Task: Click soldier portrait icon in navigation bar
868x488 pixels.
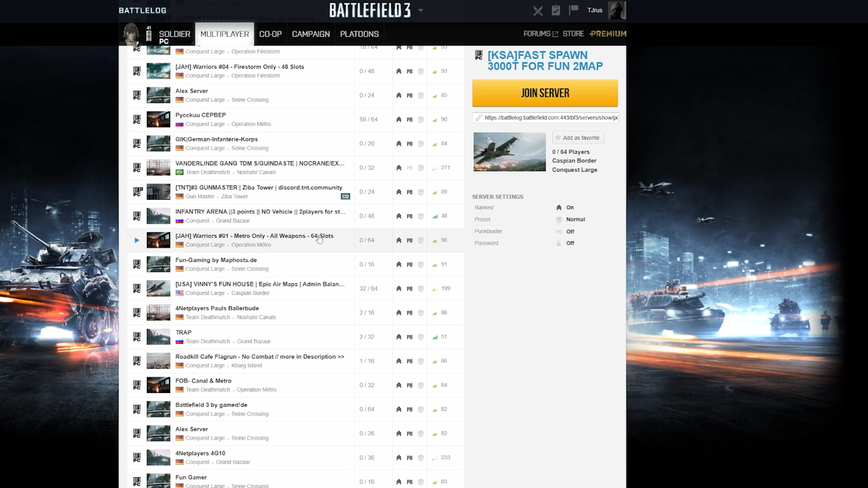Action: (x=131, y=34)
